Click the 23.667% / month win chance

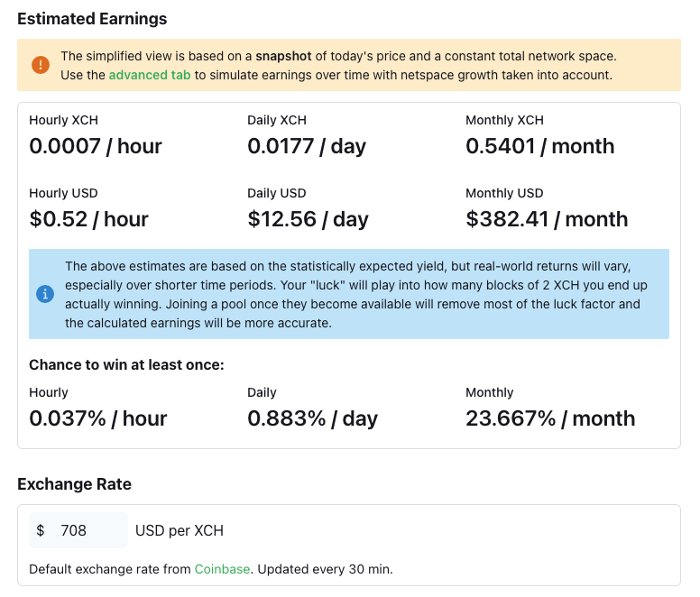pos(550,418)
